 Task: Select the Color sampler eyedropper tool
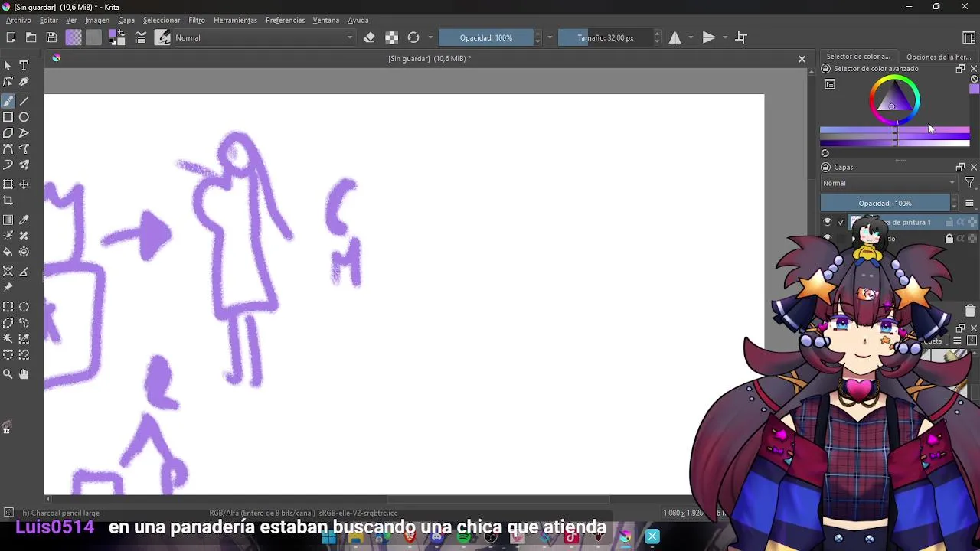[x=24, y=219]
